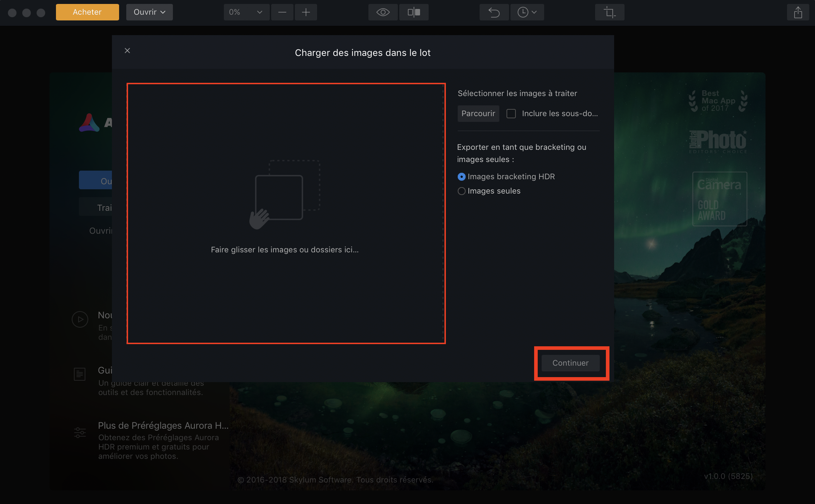Click the Parcourir browse button
Screen dimensions: 815x504
478,114
